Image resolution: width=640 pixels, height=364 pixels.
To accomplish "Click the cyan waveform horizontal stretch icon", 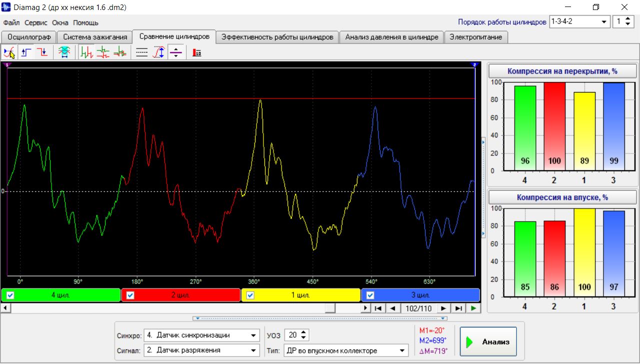I will 64,52.
